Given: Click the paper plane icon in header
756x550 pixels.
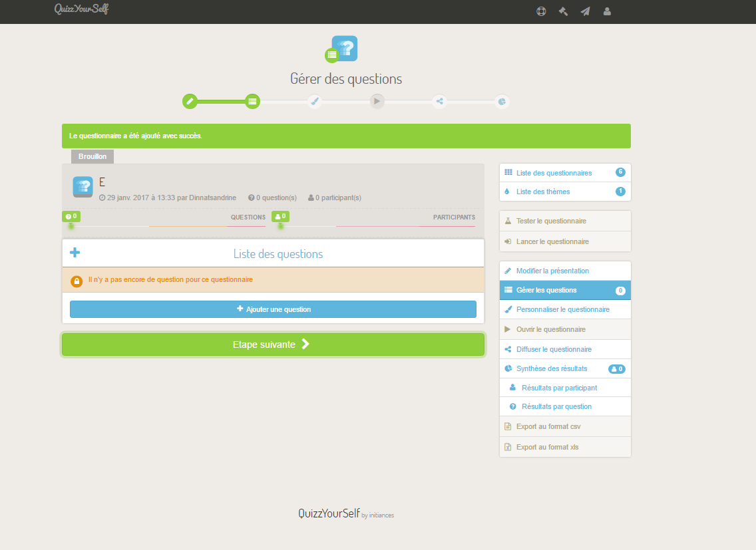Looking at the screenshot, I should pos(585,11).
